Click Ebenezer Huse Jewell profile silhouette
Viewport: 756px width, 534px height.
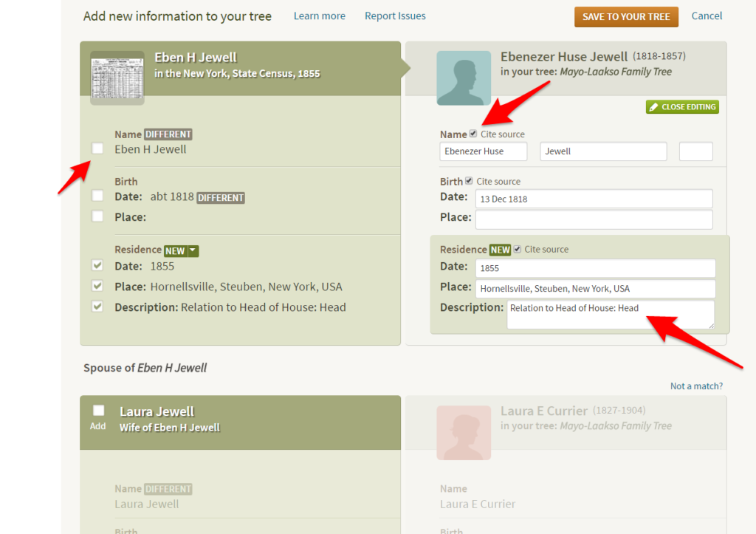464,78
